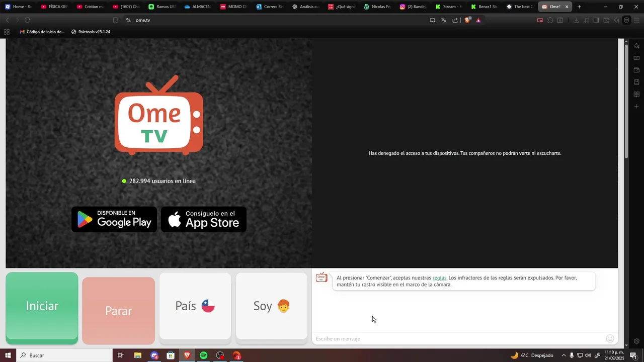Open the Brave Rewards triangle icon
The width and height of the screenshot is (644, 362).
tap(478, 20)
